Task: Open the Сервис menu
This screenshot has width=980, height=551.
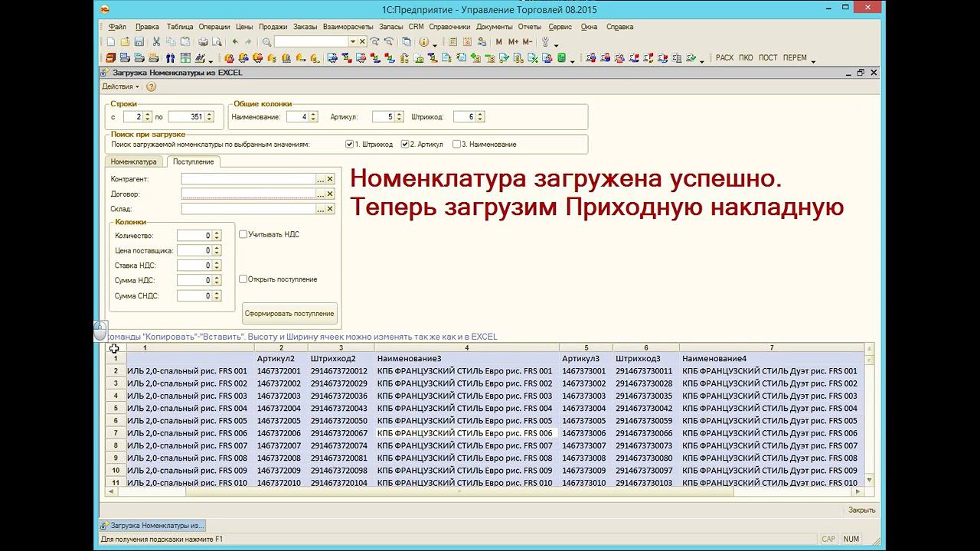Action: [x=560, y=27]
